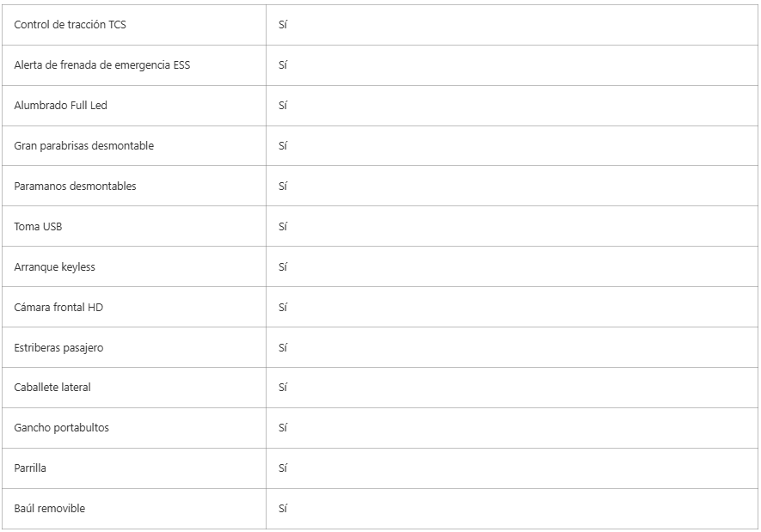Click the 'Sí' value beside Caballete lateral
The height and width of the screenshot is (532, 761).
pyautogui.click(x=282, y=388)
